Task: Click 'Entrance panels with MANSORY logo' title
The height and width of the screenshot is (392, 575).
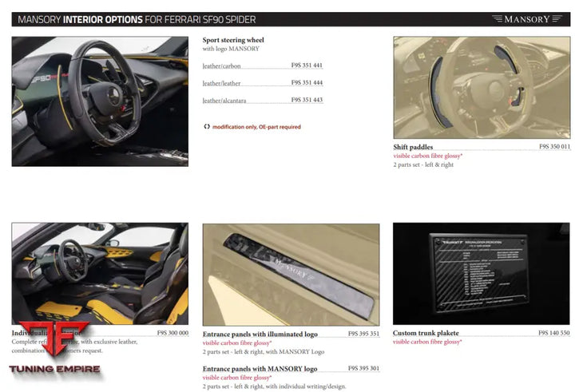Action: pos(260,369)
